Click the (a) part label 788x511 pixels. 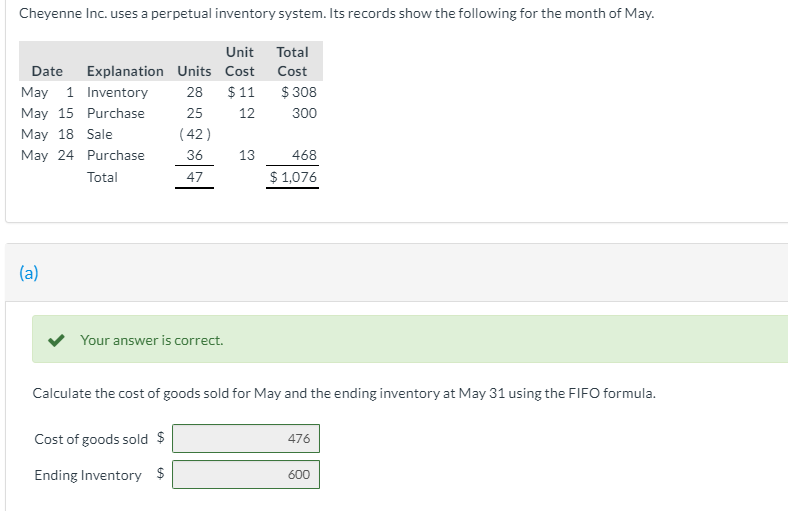(28, 273)
